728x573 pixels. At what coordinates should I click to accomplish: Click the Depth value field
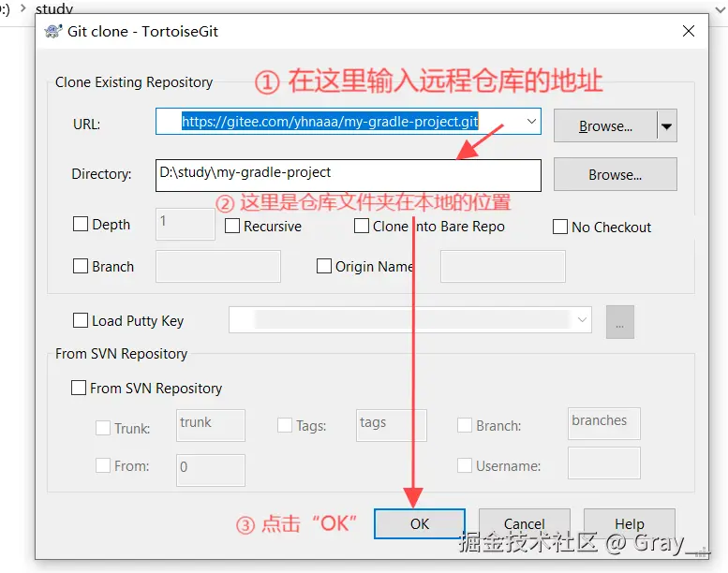pos(186,224)
